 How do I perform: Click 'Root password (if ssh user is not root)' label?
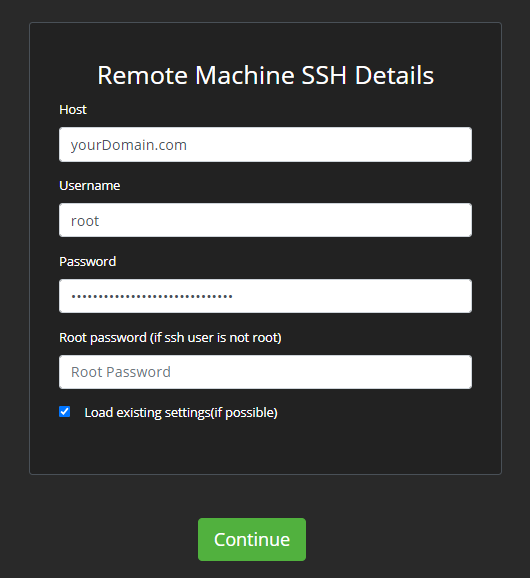170,338
